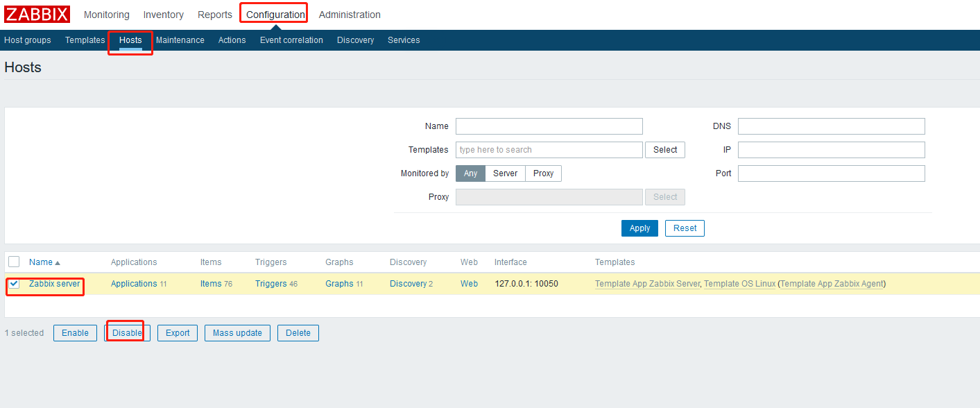Screen dimensions: 980x408
Task: Go to Actions submenu
Action: point(232,40)
